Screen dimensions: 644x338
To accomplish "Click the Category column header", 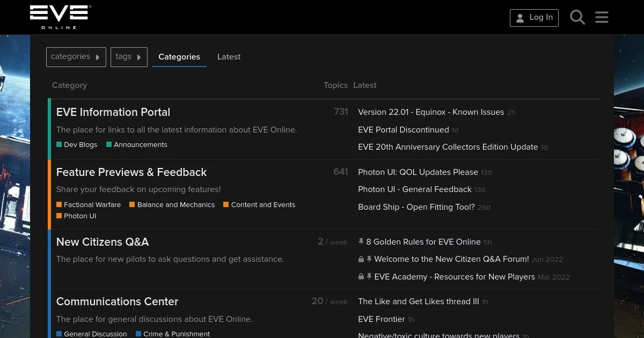I will click(69, 85).
